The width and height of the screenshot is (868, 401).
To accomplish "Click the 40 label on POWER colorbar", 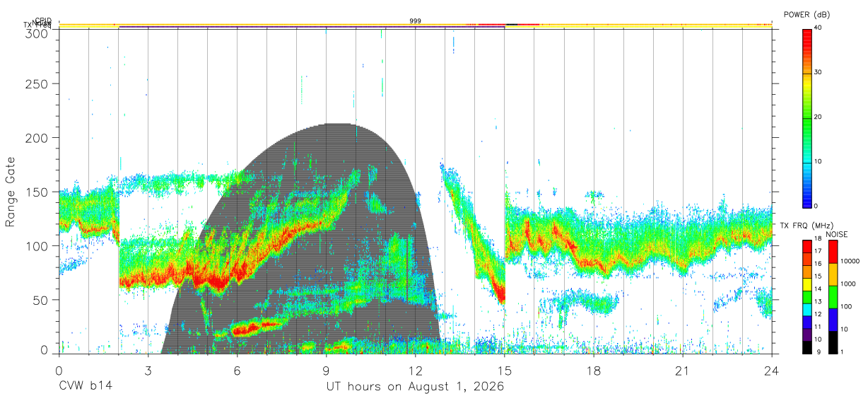I will [x=818, y=28].
